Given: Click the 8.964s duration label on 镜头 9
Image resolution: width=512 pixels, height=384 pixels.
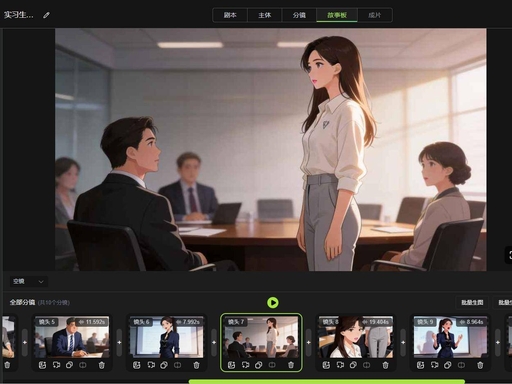Looking at the screenshot, I should (x=471, y=322).
